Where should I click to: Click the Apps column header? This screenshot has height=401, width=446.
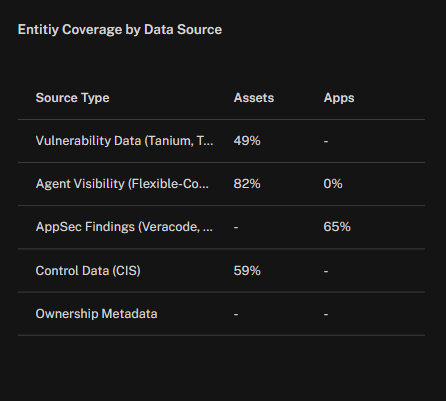[339, 98]
